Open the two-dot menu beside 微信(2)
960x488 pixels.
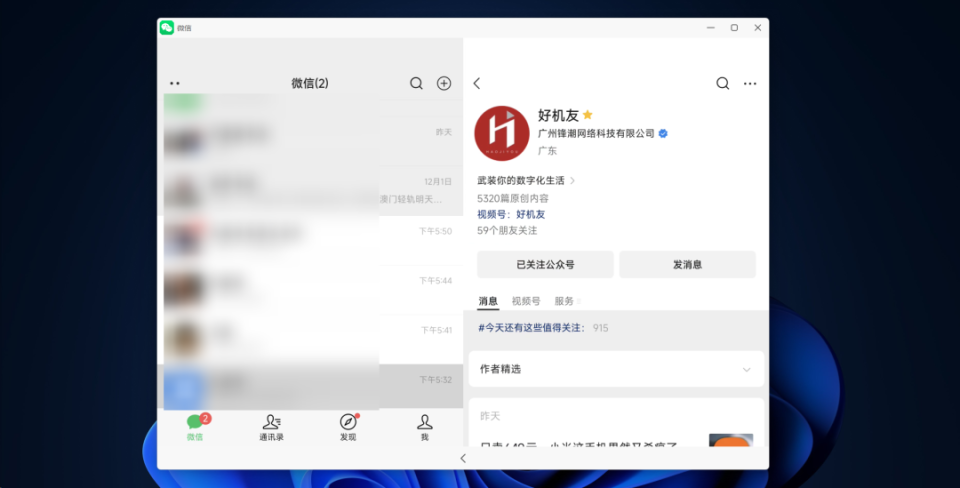tap(174, 83)
